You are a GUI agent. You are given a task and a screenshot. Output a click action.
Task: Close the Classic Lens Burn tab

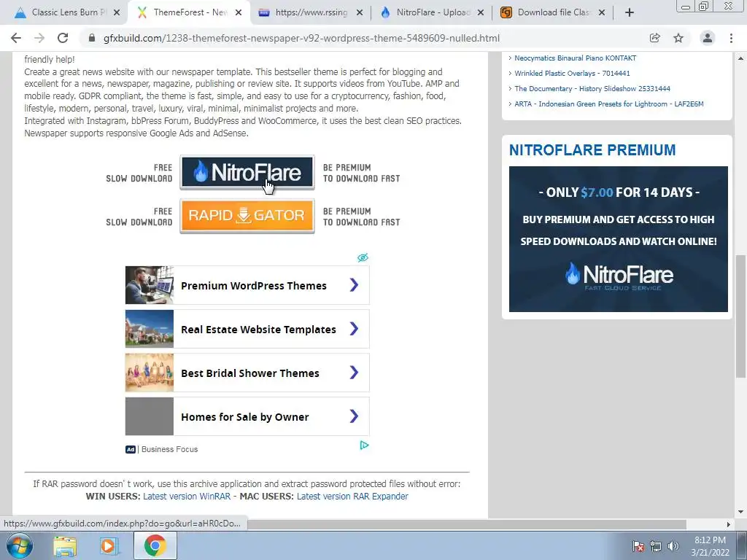117,12
